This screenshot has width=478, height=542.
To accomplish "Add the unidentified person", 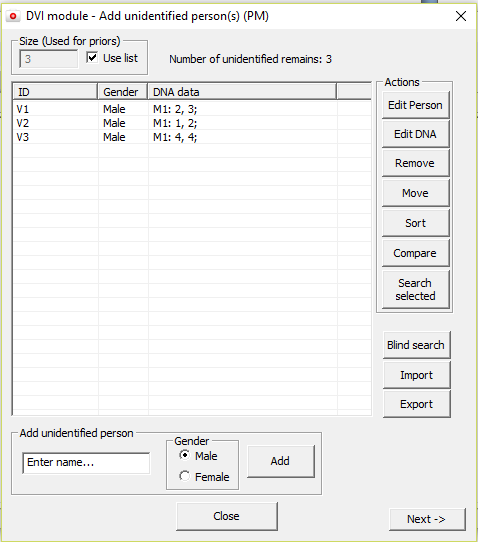I will coord(281,461).
